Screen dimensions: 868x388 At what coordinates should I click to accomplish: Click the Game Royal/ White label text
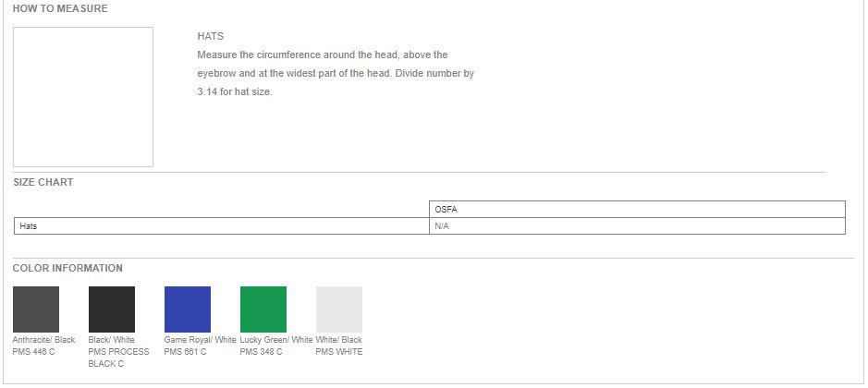pos(200,340)
